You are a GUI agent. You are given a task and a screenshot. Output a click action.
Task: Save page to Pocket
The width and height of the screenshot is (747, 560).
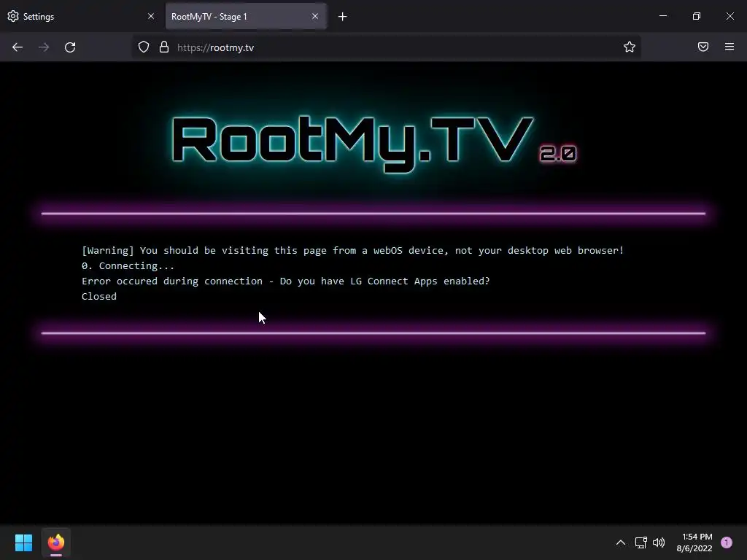click(x=703, y=47)
